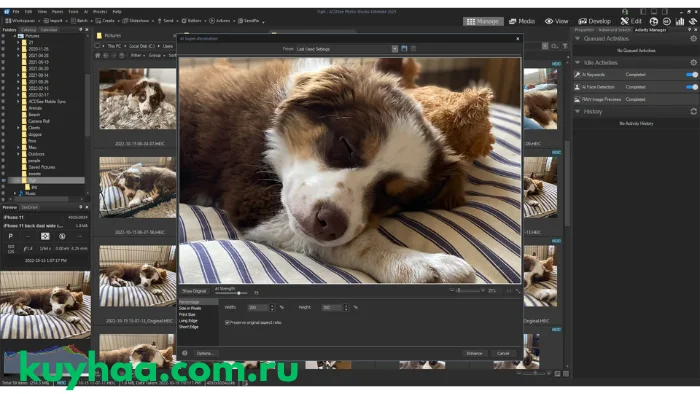Select Print Size resize mode
Image resolution: width=700 pixels, height=394 pixels.
[187, 315]
